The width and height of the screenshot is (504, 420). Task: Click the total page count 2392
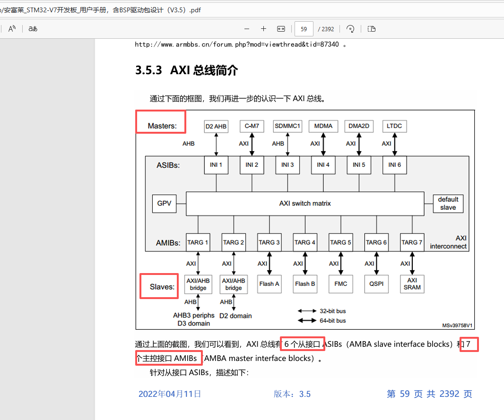(326, 29)
